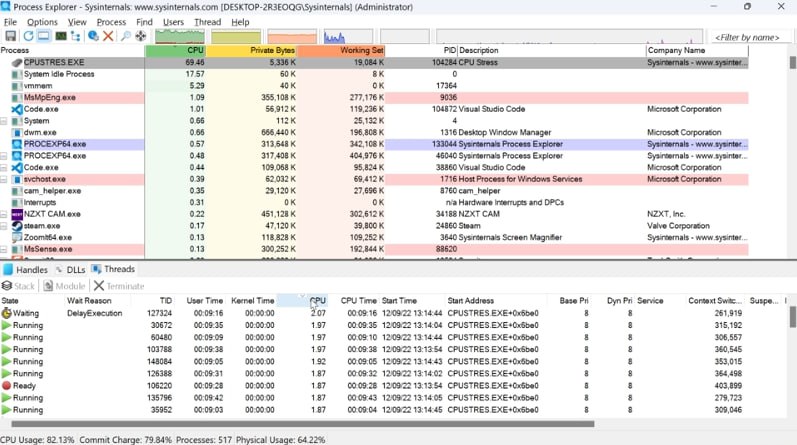Click the red X Kill Process icon
797x445 pixels.
[x=108, y=36]
